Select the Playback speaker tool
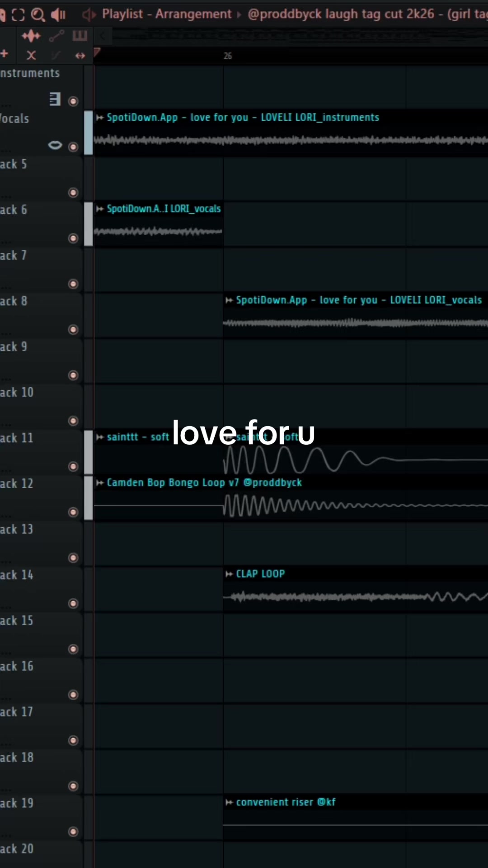 point(58,15)
